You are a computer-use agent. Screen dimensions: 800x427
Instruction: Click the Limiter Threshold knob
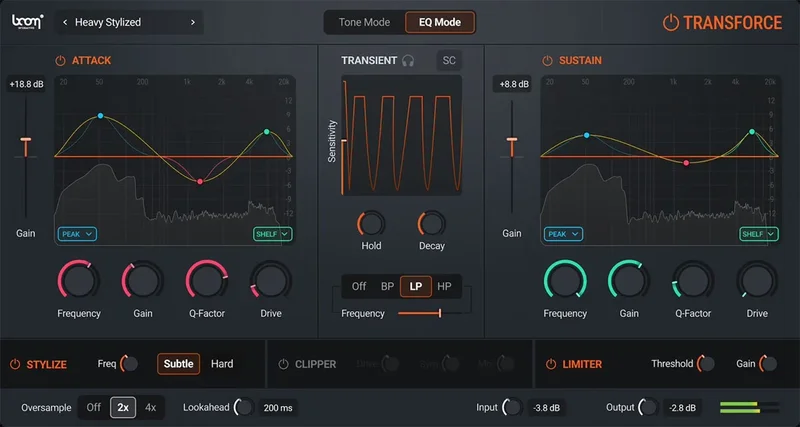tap(706, 364)
